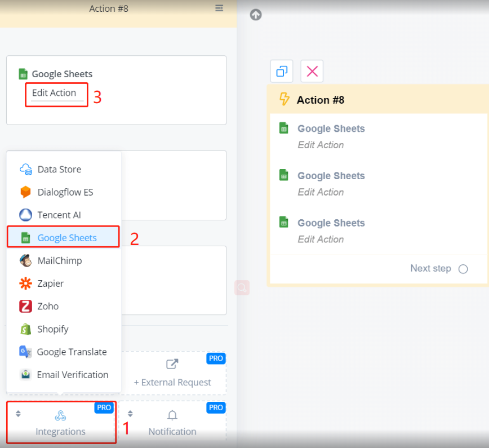Add an External Request
Screen dimensions: 489x448
(x=172, y=373)
